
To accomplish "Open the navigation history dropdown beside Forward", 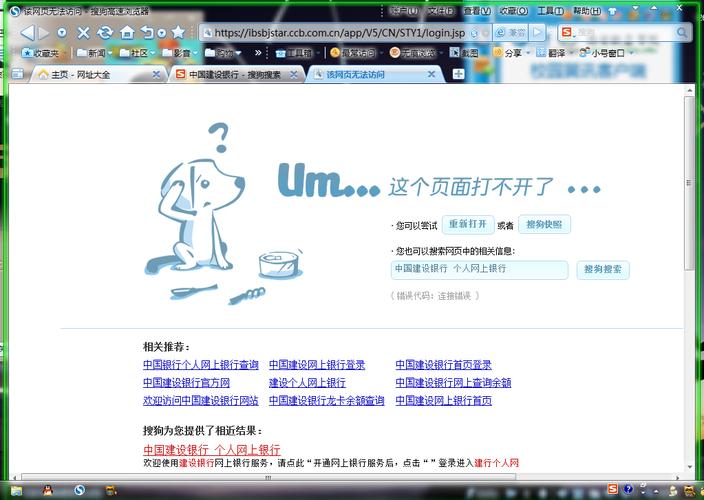I will (62, 32).
